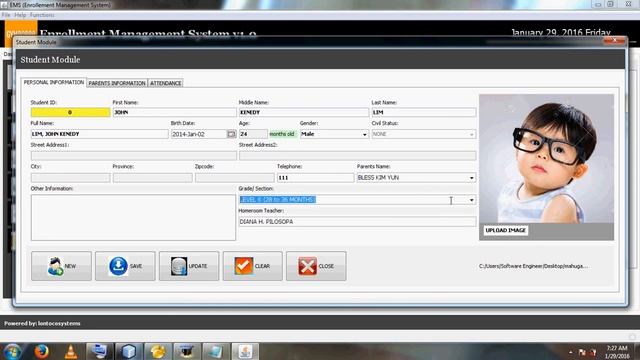Open the File menu
640x360 pixels.
point(6,15)
